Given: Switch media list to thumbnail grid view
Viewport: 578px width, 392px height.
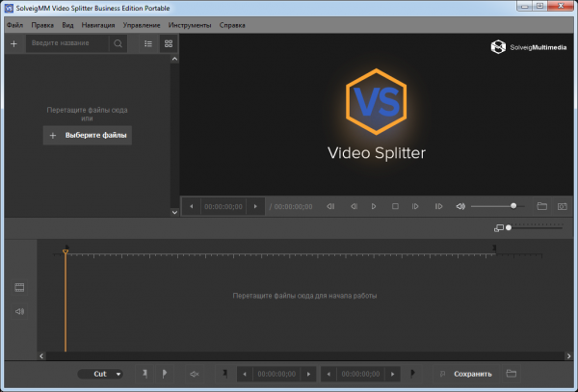Looking at the screenshot, I should click(x=169, y=43).
